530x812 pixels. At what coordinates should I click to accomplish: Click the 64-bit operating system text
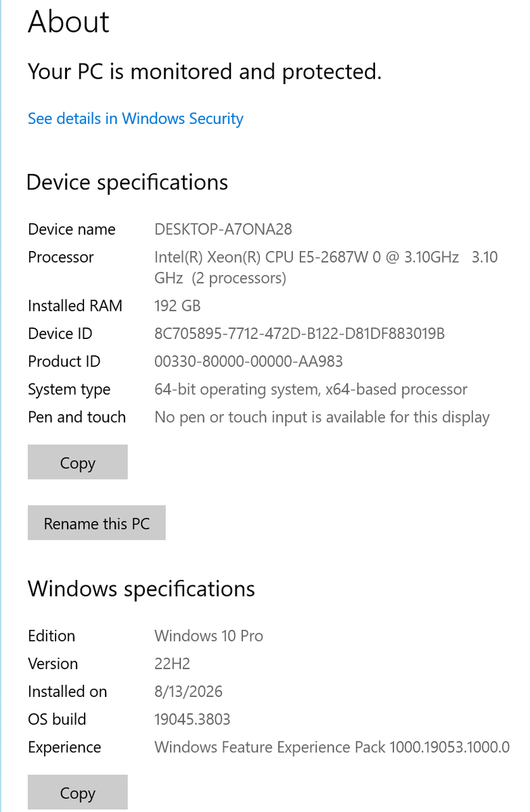click(x=311, y=389)
